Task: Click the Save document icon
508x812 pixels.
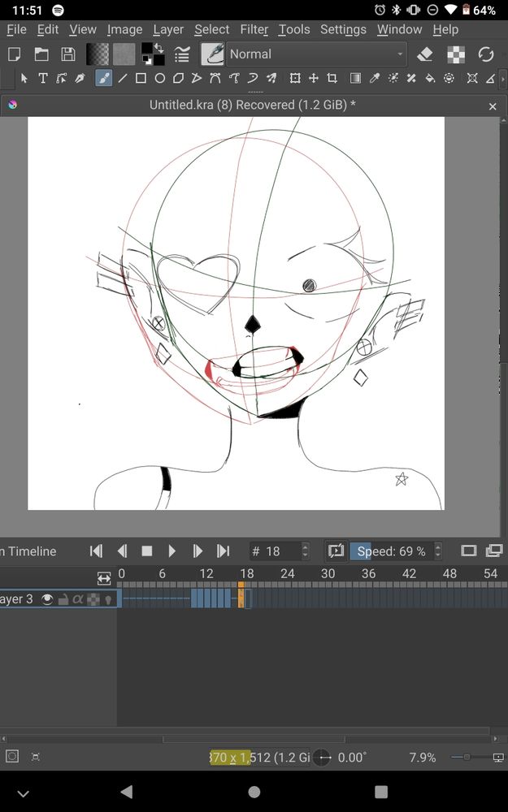Action: pyautogui.click(x=68, y=54)
